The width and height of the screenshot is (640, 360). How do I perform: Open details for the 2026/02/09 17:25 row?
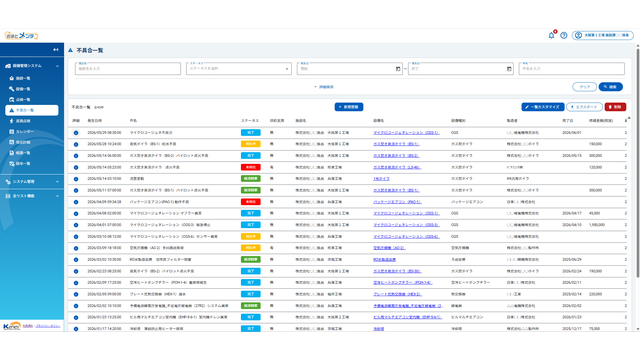(76, 283)
